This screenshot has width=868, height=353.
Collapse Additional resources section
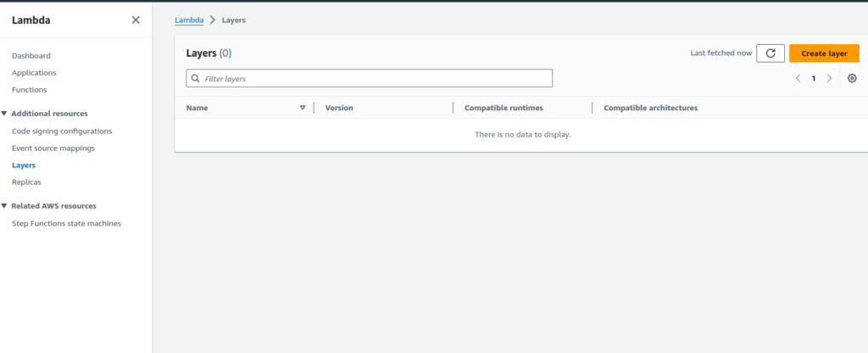coord(4,114)
